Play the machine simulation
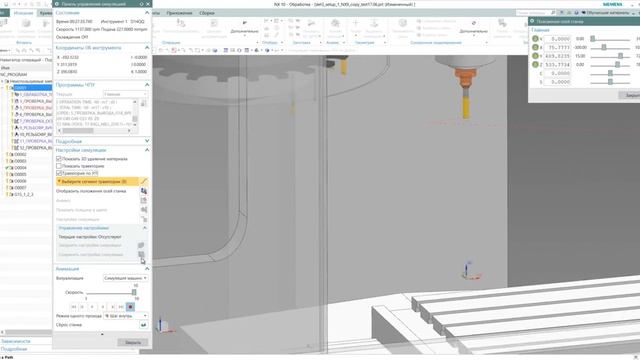Image resolution: width=640 pixels, height=360 pixels. [x=112, y=307]
